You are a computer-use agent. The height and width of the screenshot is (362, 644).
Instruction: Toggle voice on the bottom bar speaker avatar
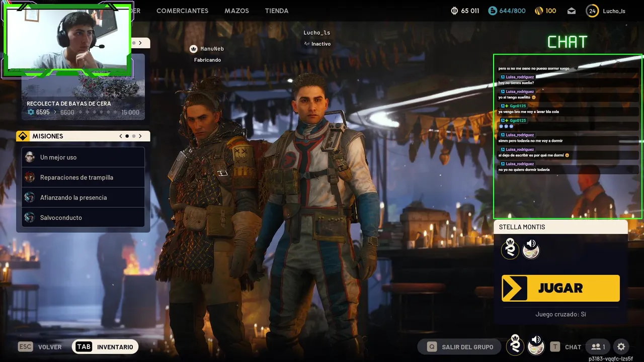point(536,346)
